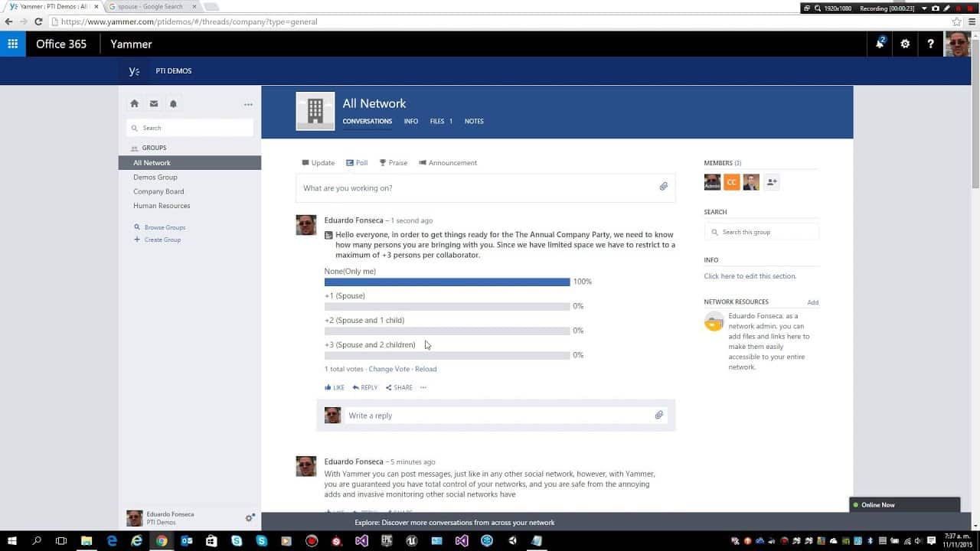Image resolution: width=980 pixels, height=551 pixels.
Task: Open the Demos Group
Action: click(x=155, y=177)
